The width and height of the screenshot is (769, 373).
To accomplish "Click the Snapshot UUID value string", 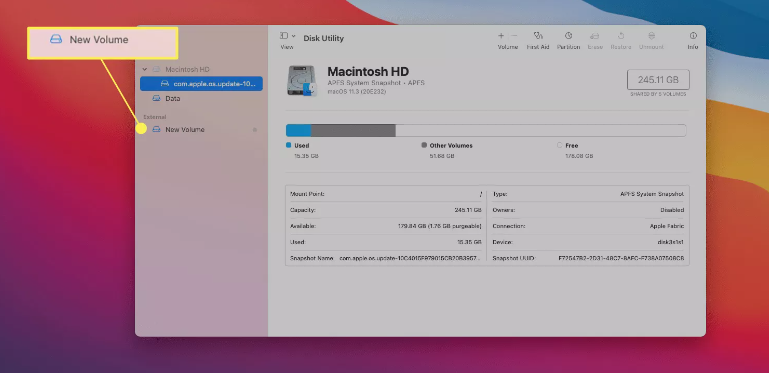I will (x=621, y=258).
